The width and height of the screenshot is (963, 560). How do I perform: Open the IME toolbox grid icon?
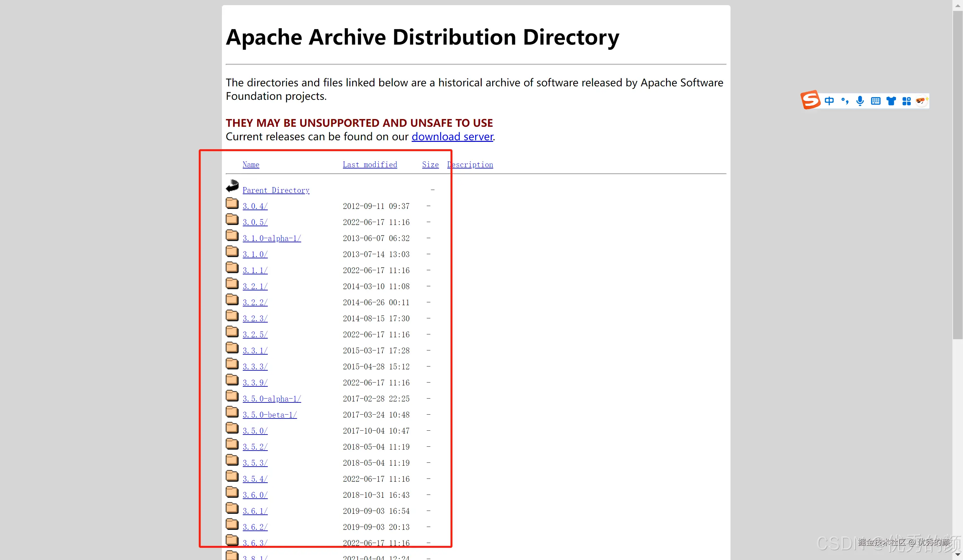click(x=906, y=101)
